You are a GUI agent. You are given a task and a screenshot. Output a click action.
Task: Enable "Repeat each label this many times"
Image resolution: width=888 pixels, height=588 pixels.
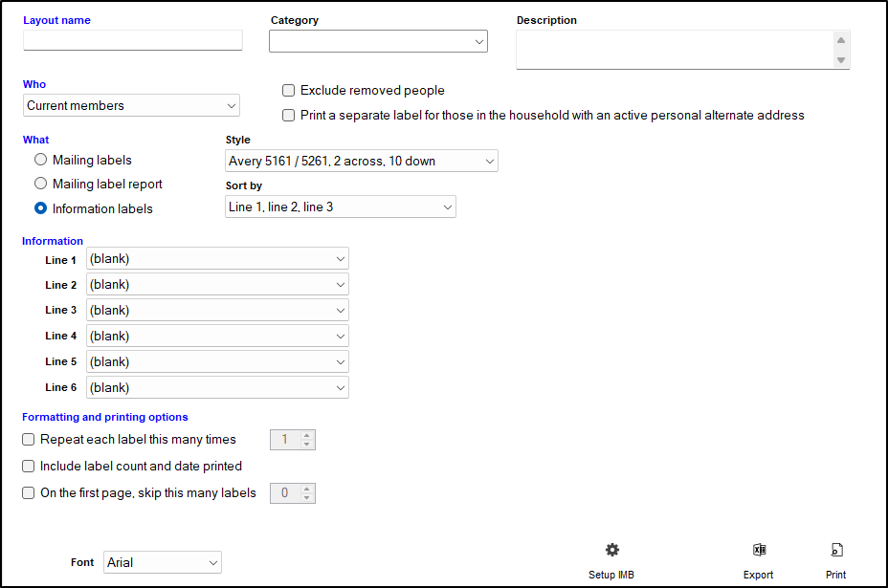tap(28, 439)
